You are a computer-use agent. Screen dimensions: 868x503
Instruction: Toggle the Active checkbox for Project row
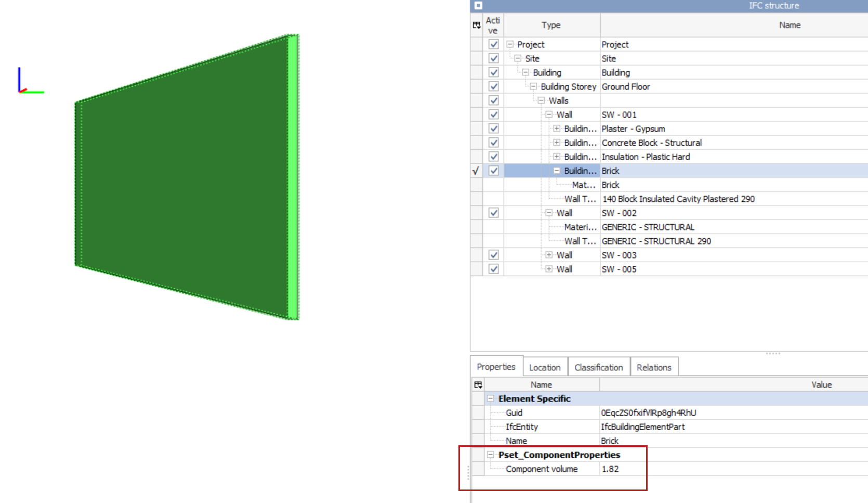(x=494, y=44)
